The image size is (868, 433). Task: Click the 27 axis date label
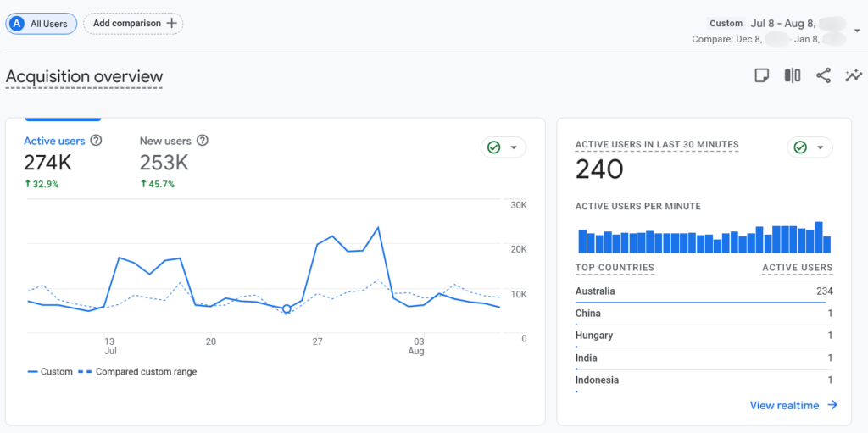(x=317, y=341)
